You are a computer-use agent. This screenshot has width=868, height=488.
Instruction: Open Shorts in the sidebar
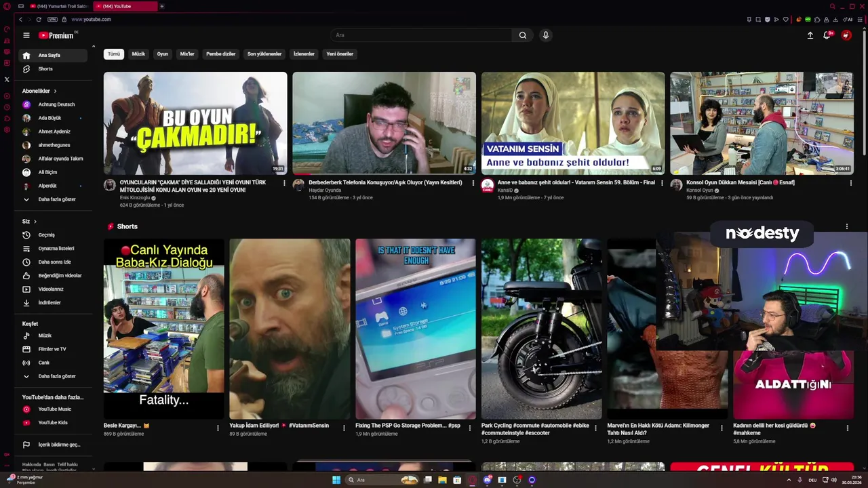53,69
